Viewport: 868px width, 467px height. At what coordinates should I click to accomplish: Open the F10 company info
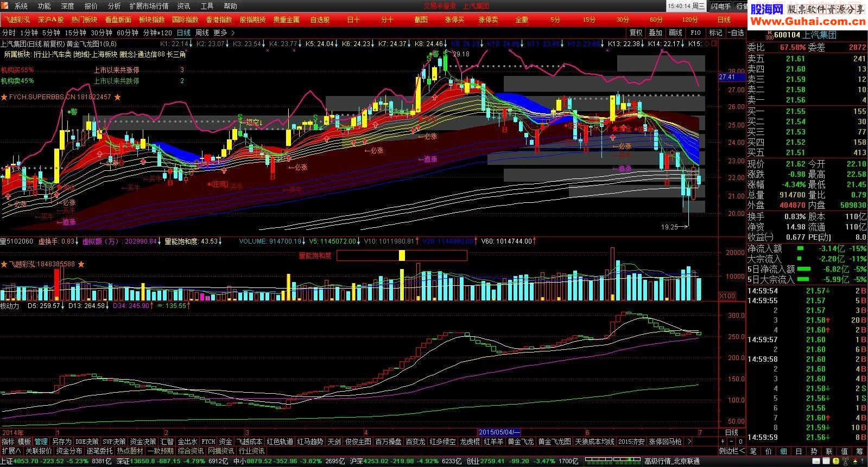[x=696, y=33]
